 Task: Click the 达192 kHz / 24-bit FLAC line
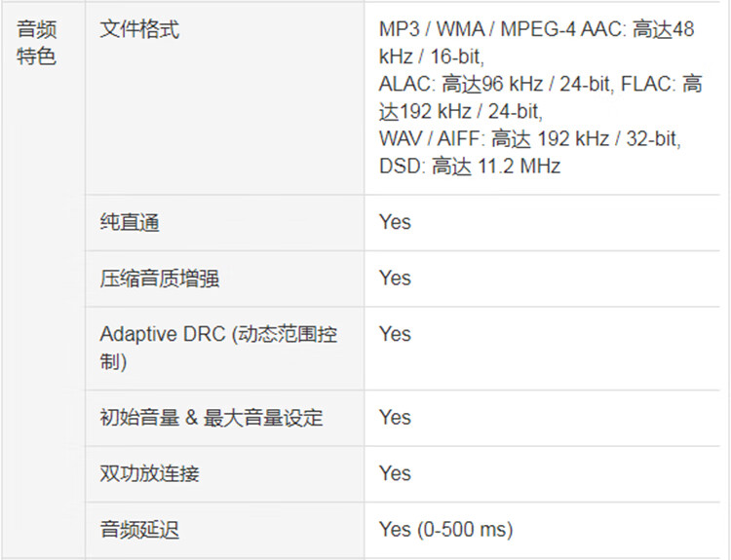(x=461, y=112)
